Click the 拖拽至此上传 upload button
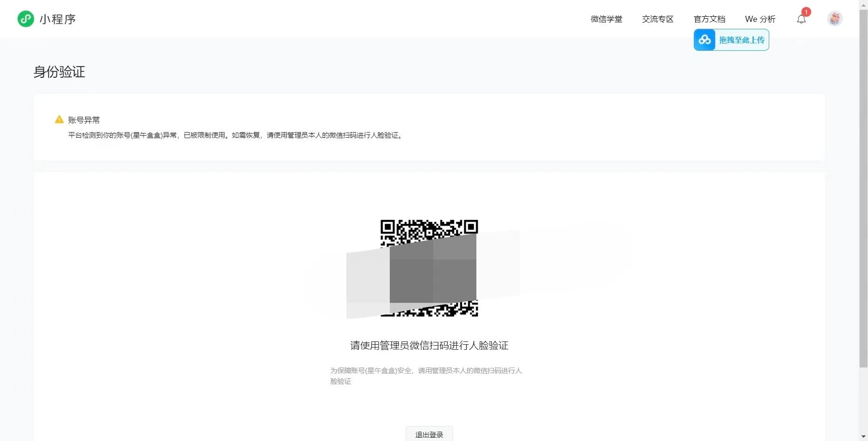Image resolution: width=868 pixels, height=441 pixels. click(731, 40)
